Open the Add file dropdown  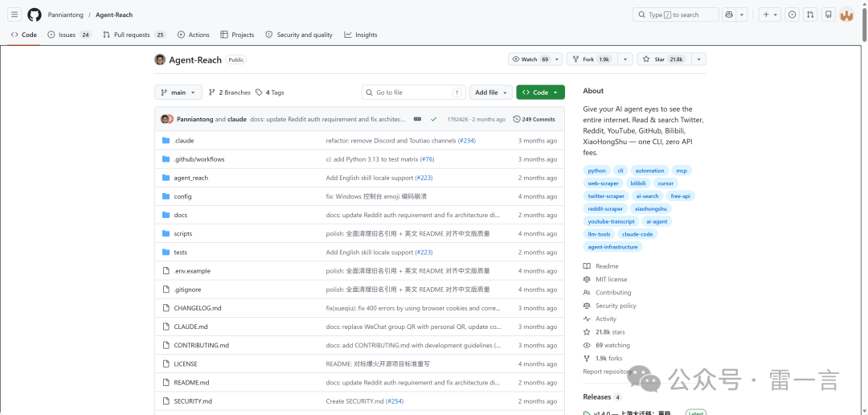490,92
